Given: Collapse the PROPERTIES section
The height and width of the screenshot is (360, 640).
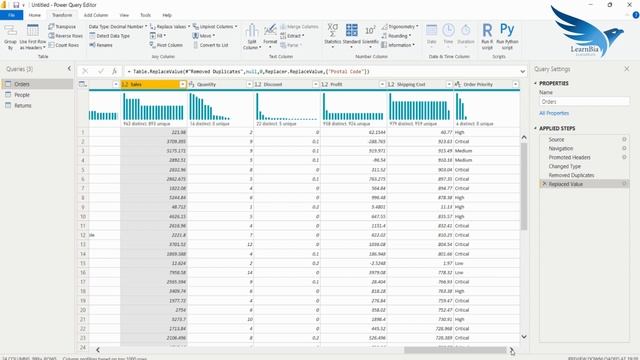Looking at the screenshot, I should (536, 83).
